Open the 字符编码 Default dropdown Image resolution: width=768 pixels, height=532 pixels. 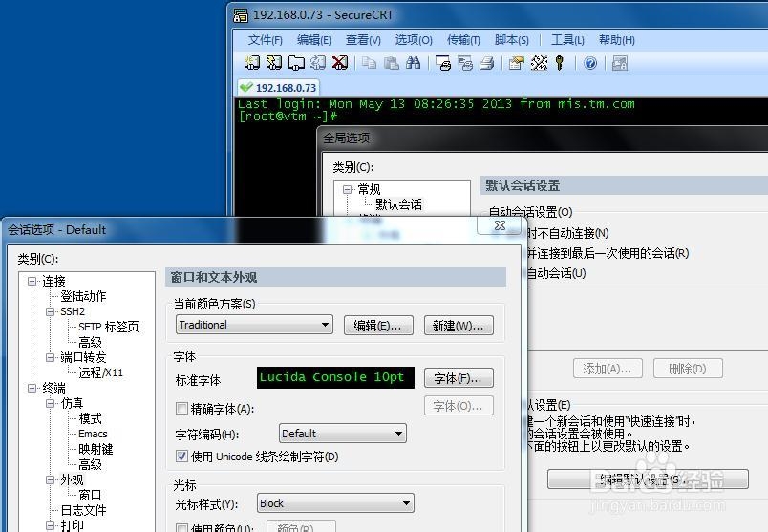click(x=342, y=433)
